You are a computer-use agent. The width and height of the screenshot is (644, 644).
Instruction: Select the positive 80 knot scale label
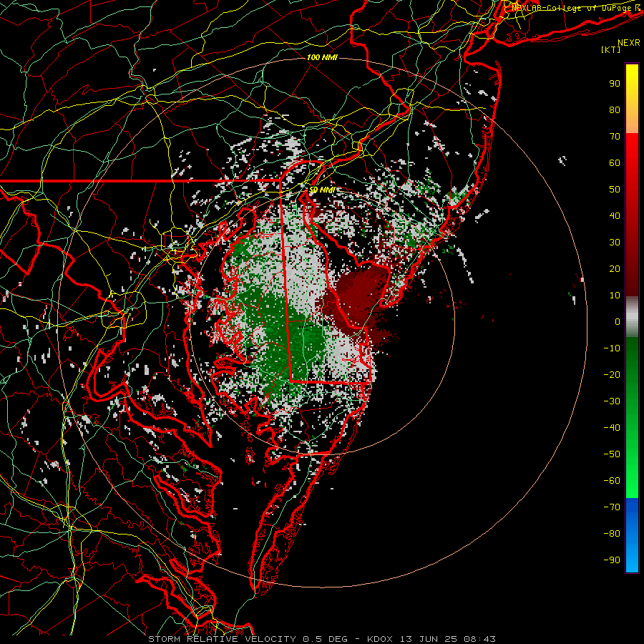click(615, 110)
